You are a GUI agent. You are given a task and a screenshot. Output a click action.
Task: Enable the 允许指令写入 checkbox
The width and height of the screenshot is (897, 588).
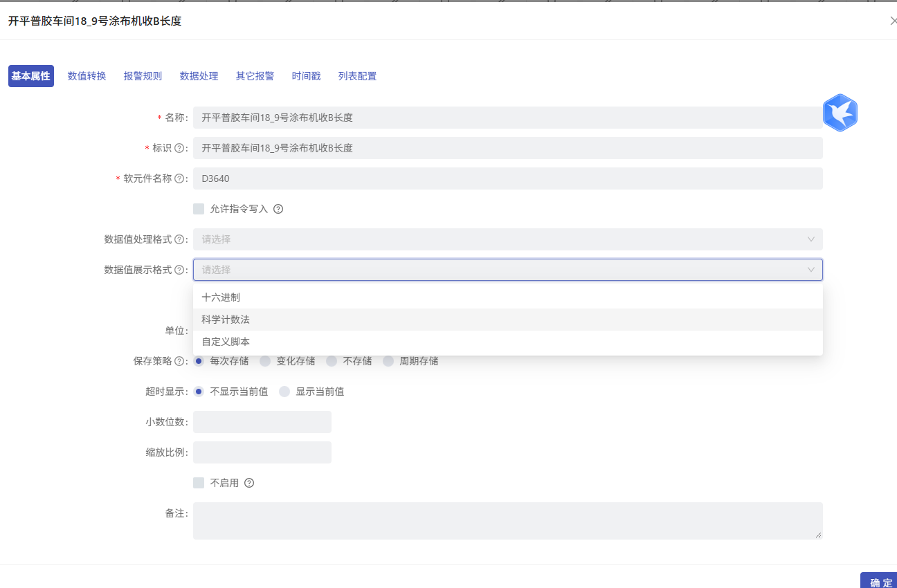point(199,209)
